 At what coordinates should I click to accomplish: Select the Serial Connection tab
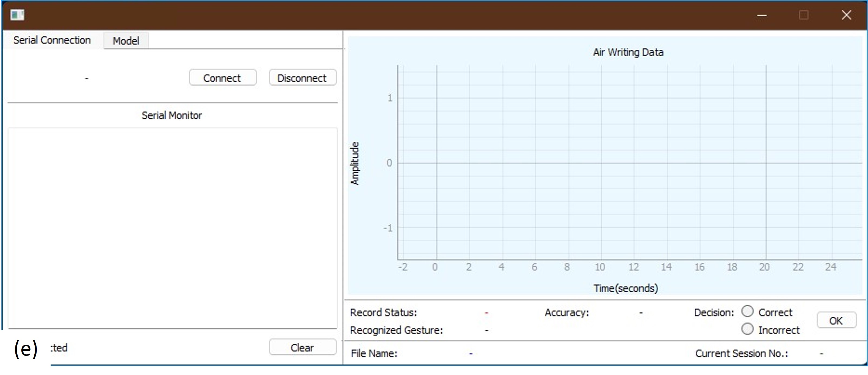(x=52, y=40)
